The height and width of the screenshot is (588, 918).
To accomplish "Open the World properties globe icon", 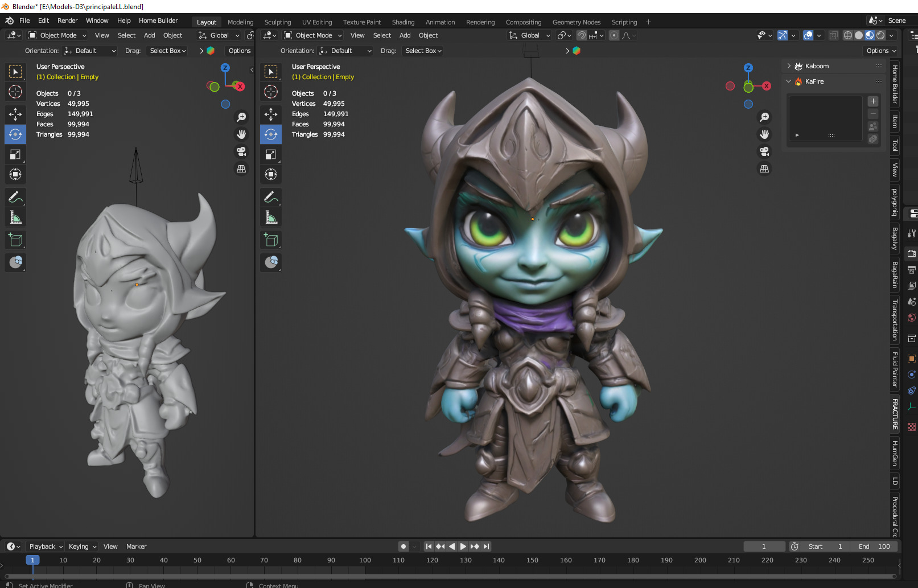I will click(912, 318).
